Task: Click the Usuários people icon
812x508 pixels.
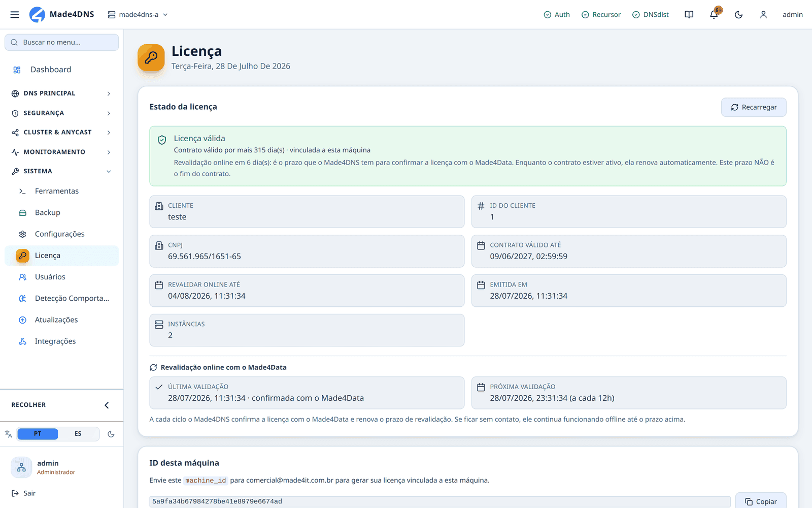Action: click(x=22, y=277)
